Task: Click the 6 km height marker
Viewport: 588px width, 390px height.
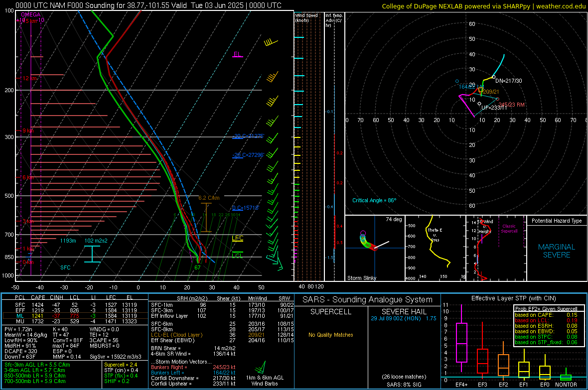Action: (28, 177)
